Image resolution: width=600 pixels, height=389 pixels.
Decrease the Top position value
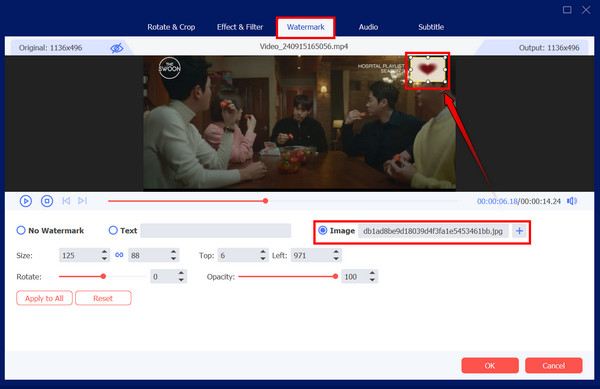(262, 259)
